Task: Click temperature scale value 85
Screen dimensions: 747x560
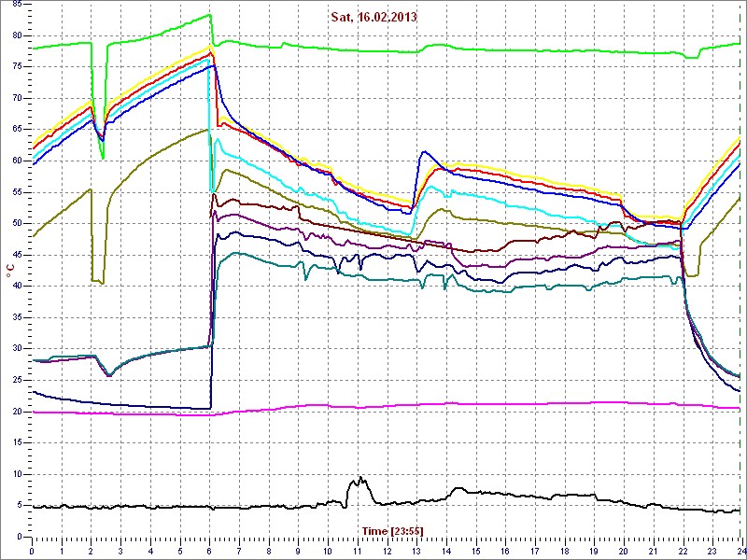Action: pyautogui.click(x=17, y=5)
